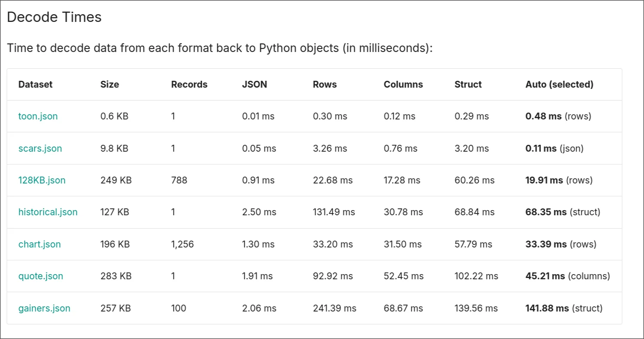Screen dimensions: 644x339
Task: Open the chart.json dataset link
Action: click(x=39, y=244)
